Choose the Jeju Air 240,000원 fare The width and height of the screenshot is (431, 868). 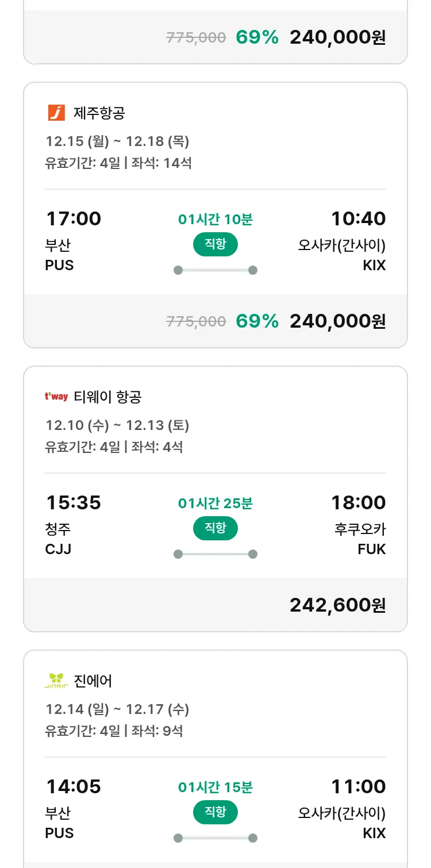point(337,321)
